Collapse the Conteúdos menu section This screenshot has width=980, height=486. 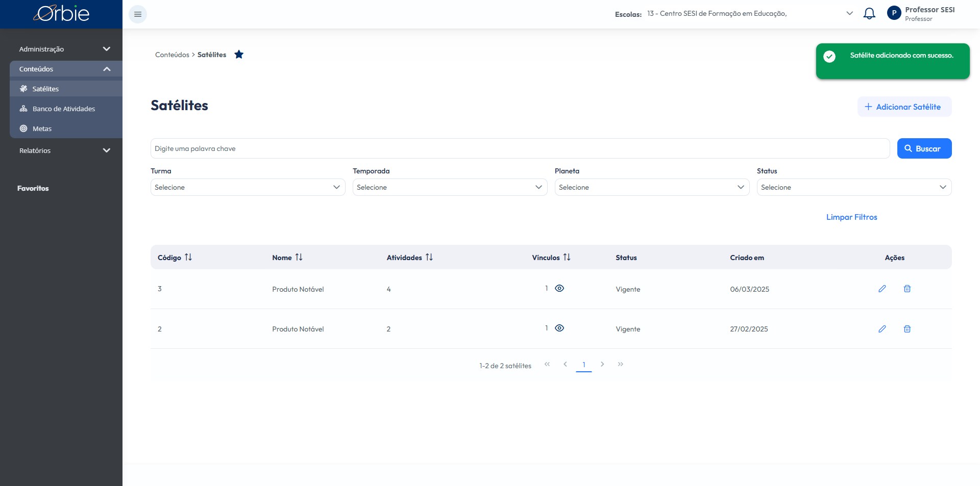pos(66,69)
